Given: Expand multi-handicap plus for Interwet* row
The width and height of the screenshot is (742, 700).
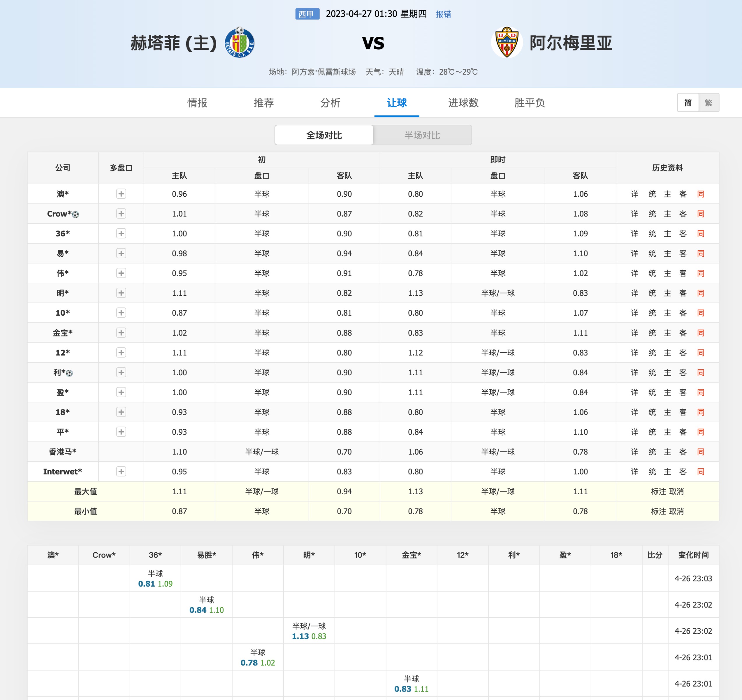Looking at the screenshot, I should point(121,472).
